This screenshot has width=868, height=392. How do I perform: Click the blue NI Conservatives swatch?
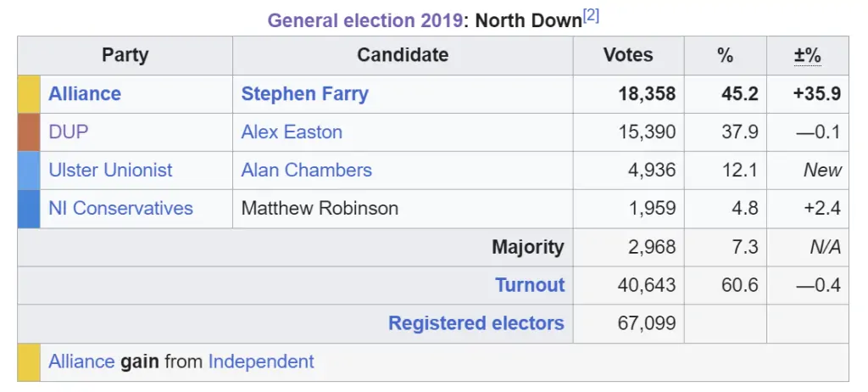click(29, 209)
